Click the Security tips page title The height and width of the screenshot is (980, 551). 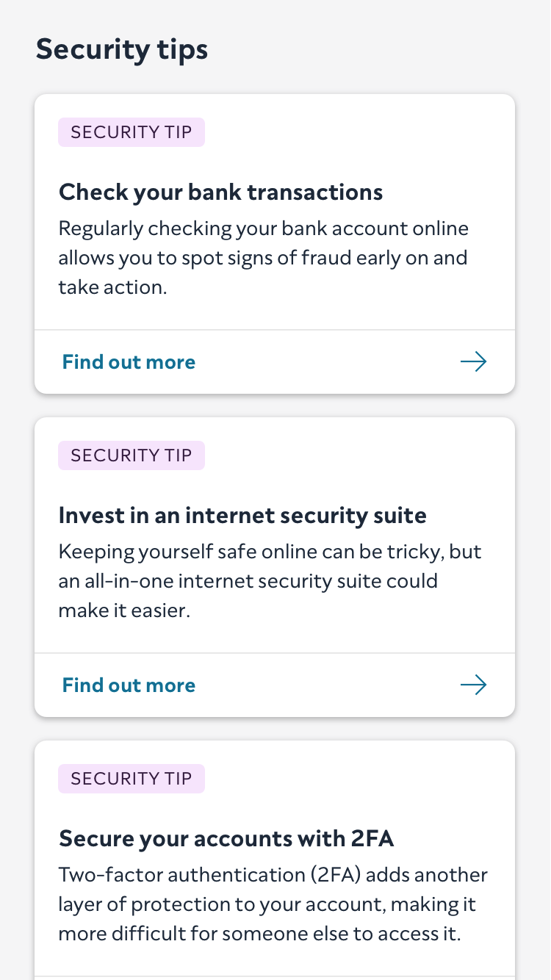(122, 49)
